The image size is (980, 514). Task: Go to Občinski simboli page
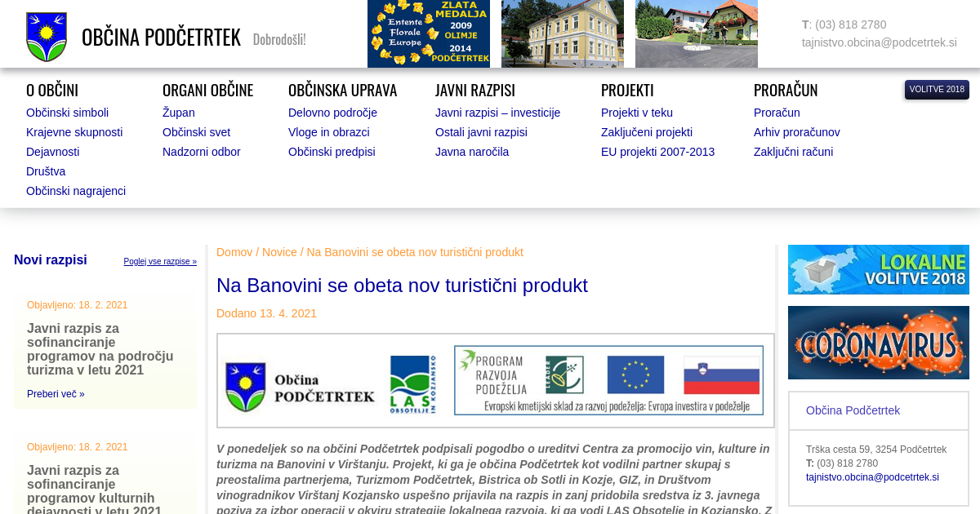67,113
